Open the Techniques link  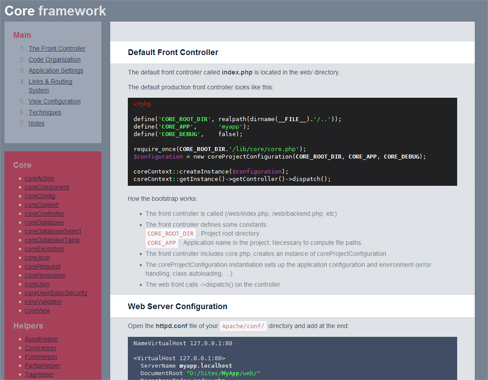click(45, 112)
